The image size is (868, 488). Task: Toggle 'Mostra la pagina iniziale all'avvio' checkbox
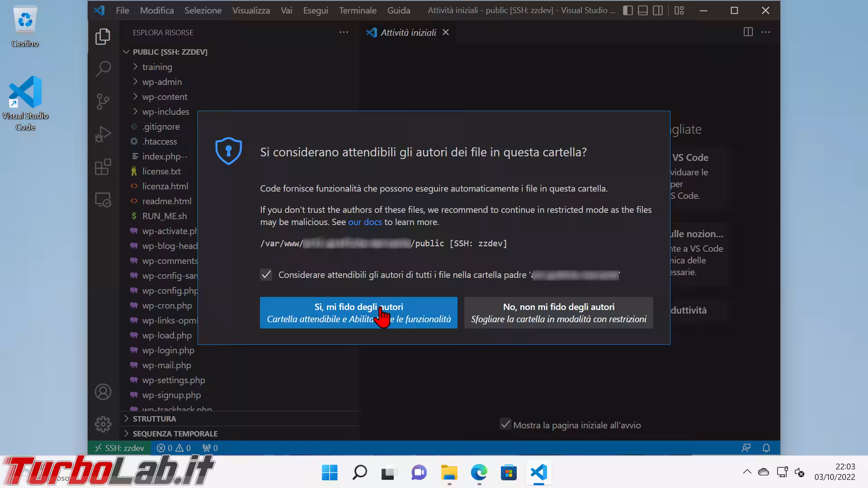[x=505, y=424]
